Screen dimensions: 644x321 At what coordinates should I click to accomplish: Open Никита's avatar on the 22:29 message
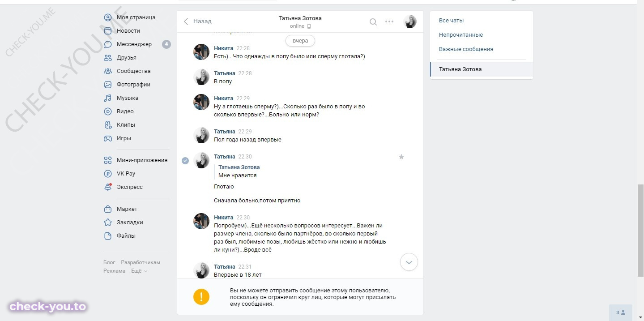tap(201, 102)
